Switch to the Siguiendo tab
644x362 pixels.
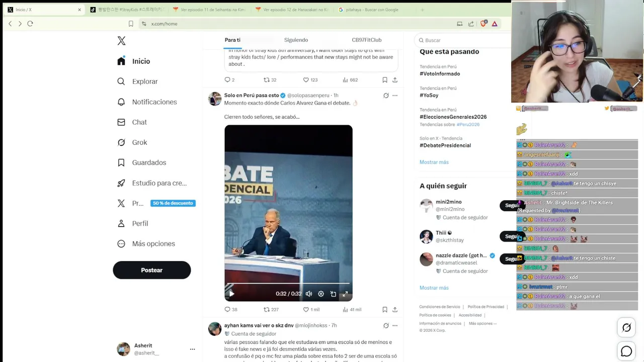(x=296, y=40)
